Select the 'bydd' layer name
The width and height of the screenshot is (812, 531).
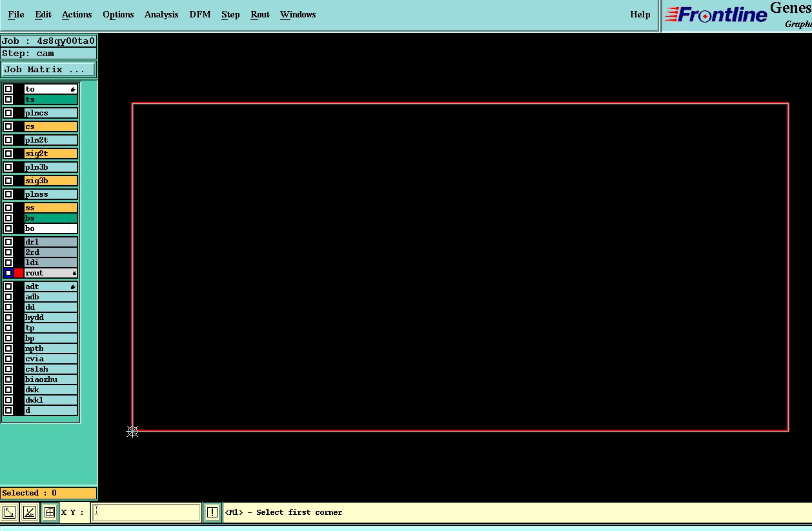tap(51, 317)
